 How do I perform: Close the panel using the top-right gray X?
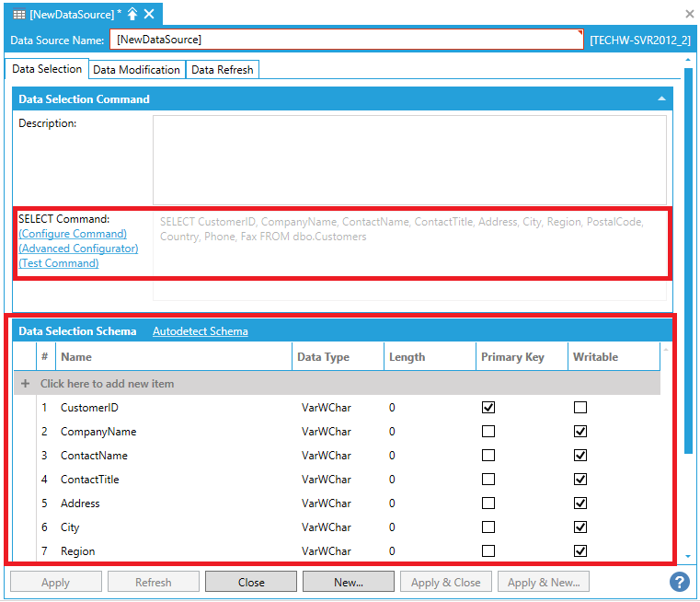(690, 14)
